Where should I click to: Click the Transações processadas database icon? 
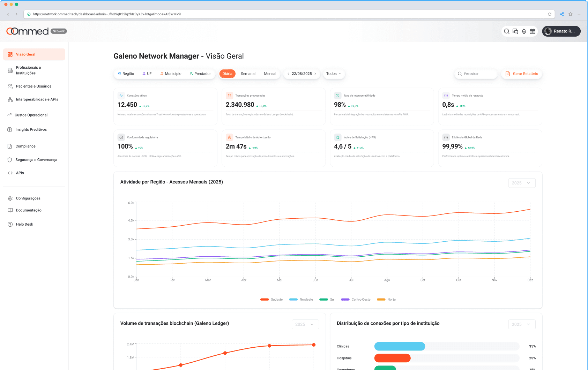point(229,95)
